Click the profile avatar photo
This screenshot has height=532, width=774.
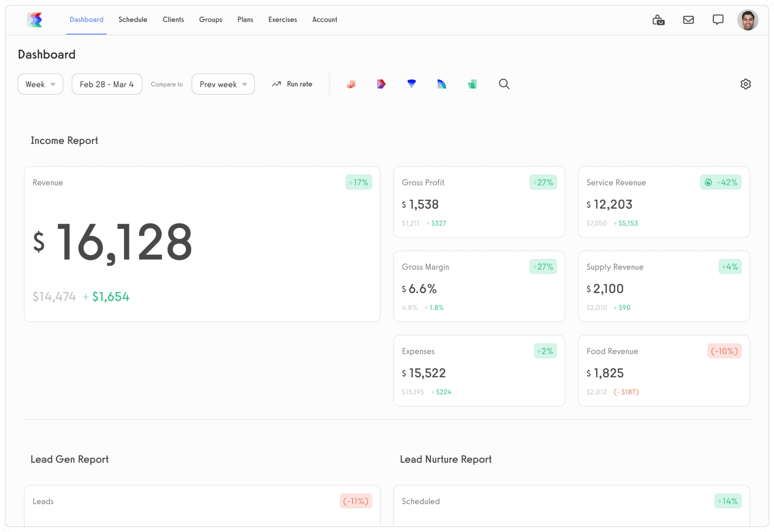tap(748, 19)
